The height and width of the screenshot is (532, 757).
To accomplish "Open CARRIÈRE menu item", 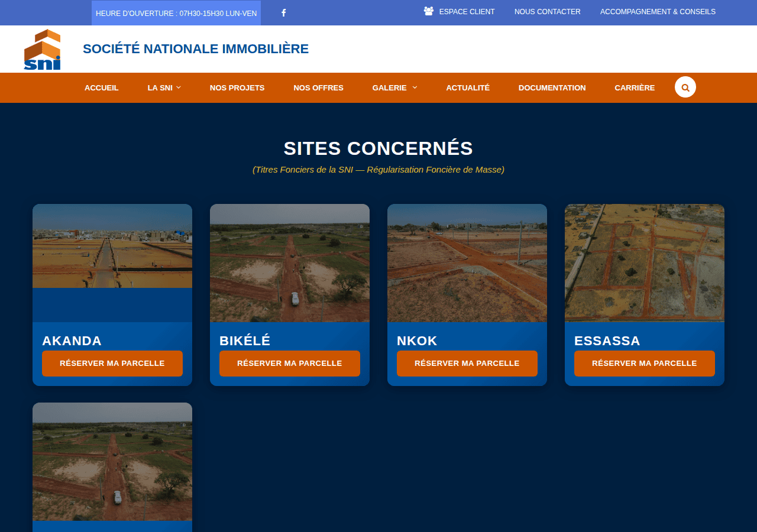I will [635, 87].
